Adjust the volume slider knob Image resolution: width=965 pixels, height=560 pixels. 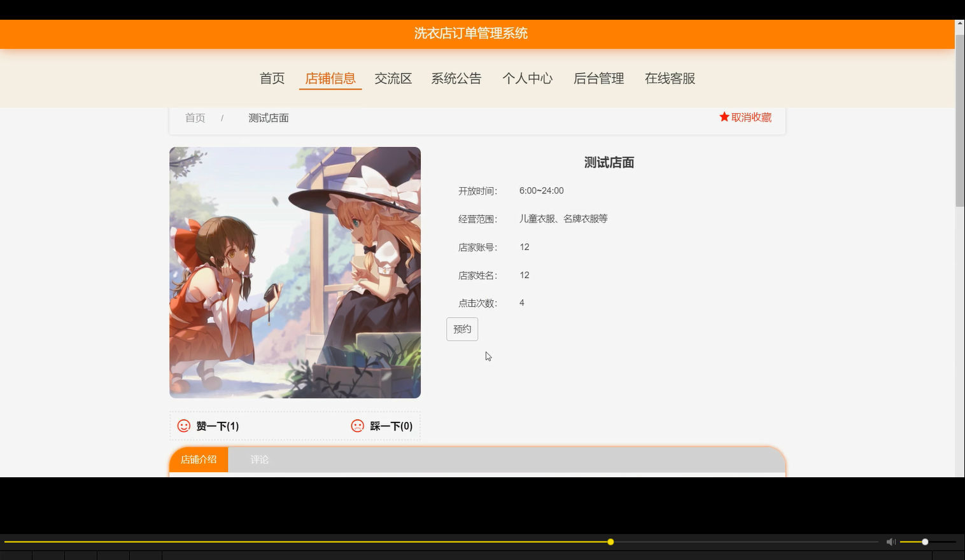point(924,542)
